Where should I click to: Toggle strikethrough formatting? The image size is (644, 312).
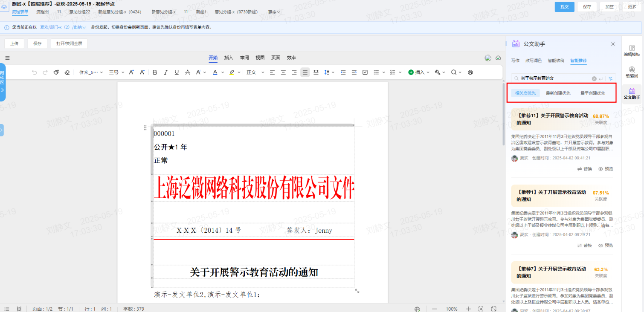click(188, 72)
